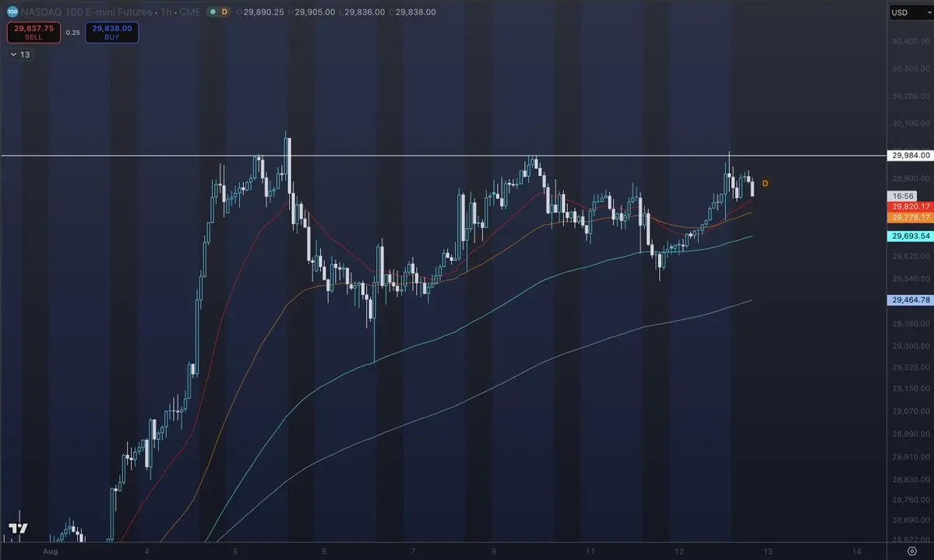Click the TradingView logo icon on the chart
This screenshot has height=560, width=934.
[19, 528]
